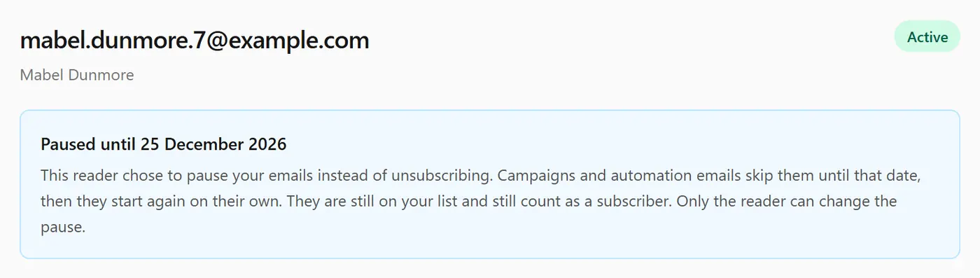Click 'This reader chose' at paragraph start
The height and width of the screenshot is (278, 980).
(97, 174)
